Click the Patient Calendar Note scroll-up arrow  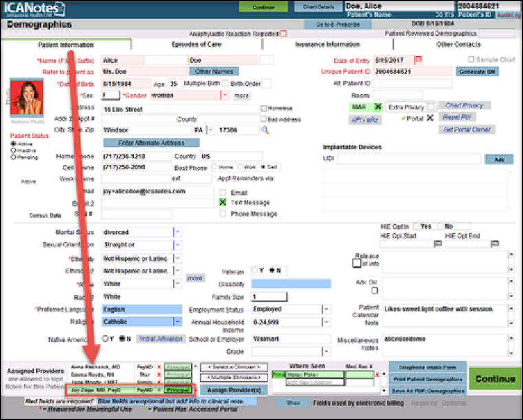click(x=511, y=308)
